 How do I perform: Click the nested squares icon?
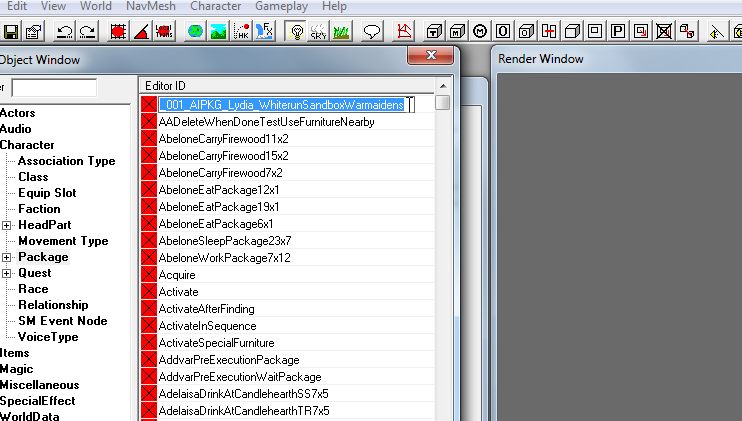click(x=595, y=32)
